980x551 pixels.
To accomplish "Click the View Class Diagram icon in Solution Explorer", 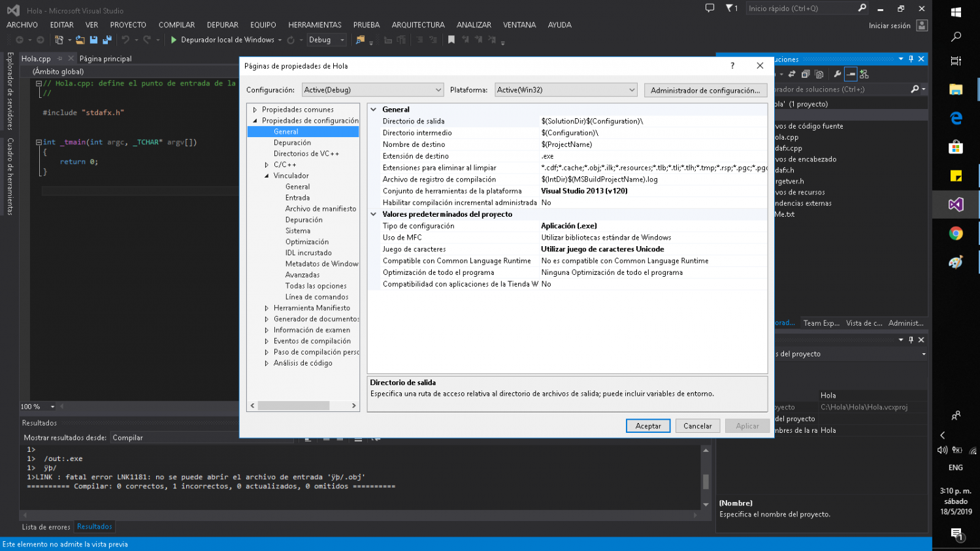I will pyautogui.click(x=864, y=74).
